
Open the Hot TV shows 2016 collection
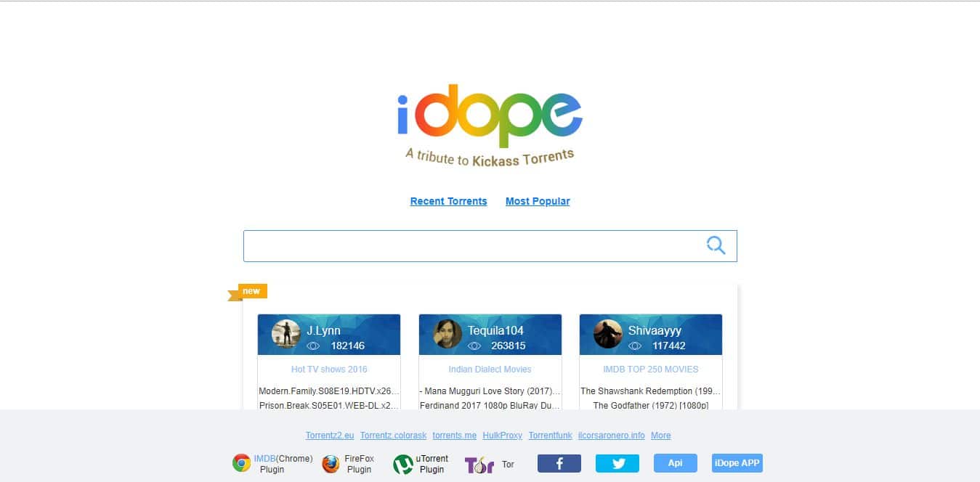coord(329,369)
